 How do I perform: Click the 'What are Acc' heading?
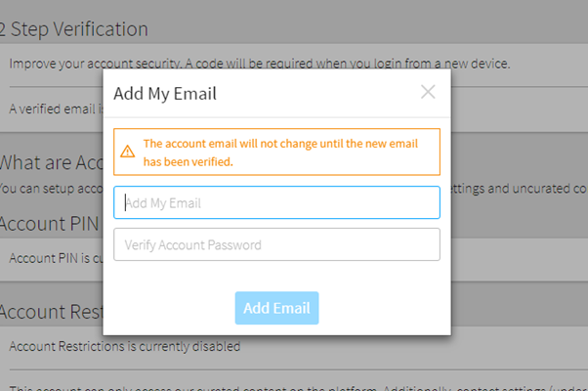[x=51, y=162]
